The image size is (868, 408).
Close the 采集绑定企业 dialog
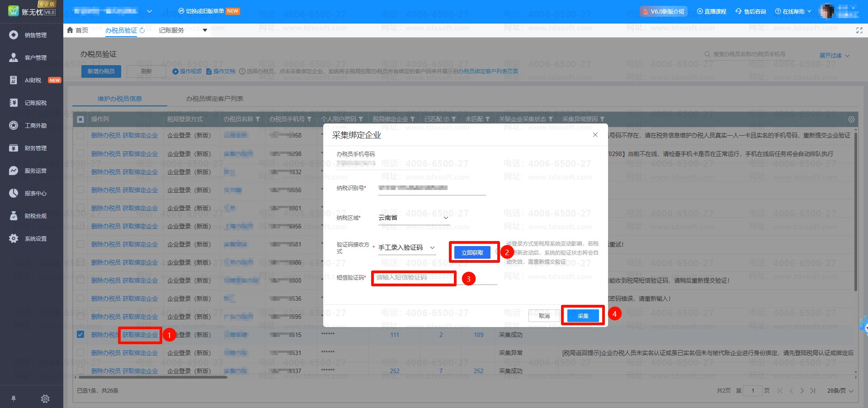595,135
